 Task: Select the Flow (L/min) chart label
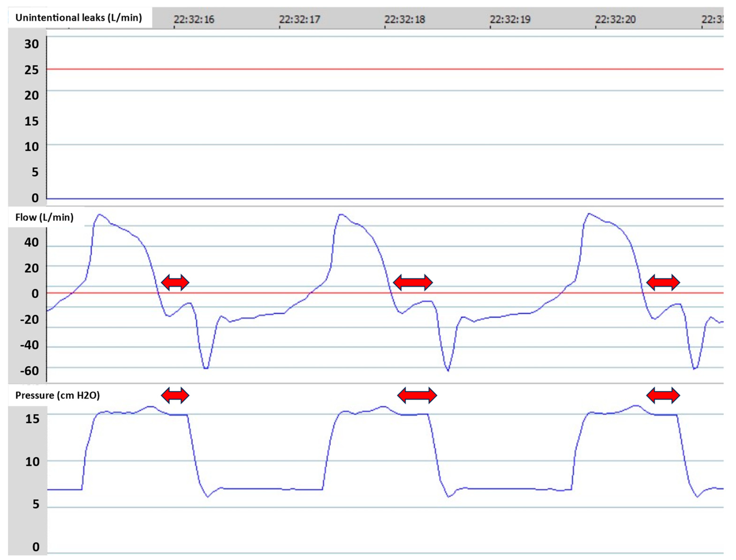tap(44, 217)
